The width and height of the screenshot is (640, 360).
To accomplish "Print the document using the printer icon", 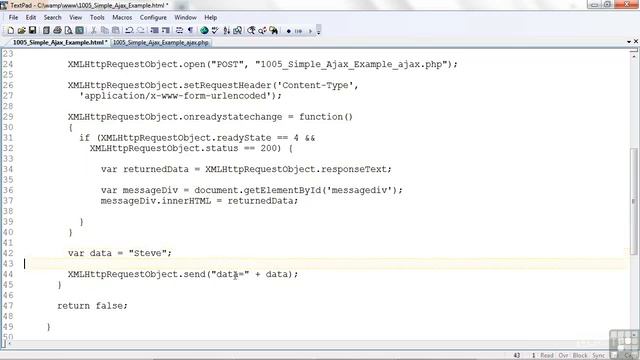I will (57, 31).
